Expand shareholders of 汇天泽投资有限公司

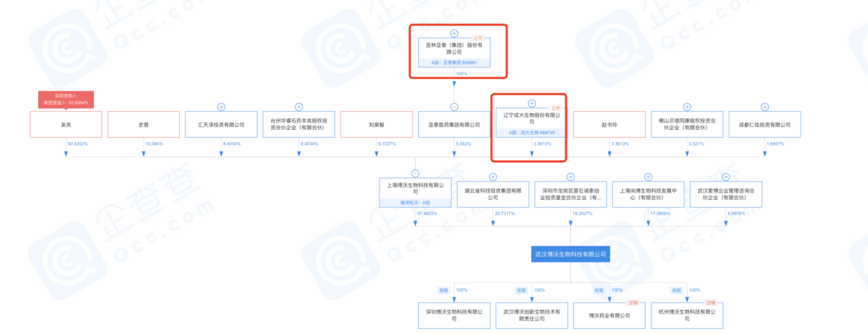coord(221,107)
